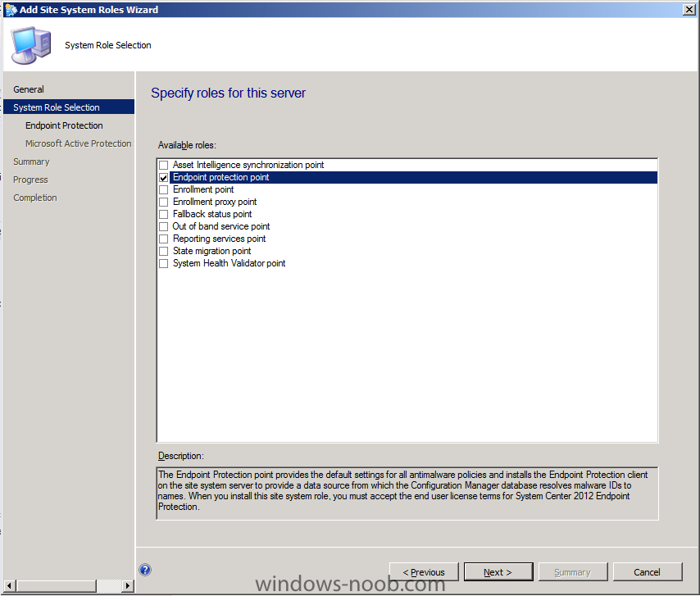Click the 'Available roles:' label
The width and height of the screenshot is (700, 596).
pos(187,145)
